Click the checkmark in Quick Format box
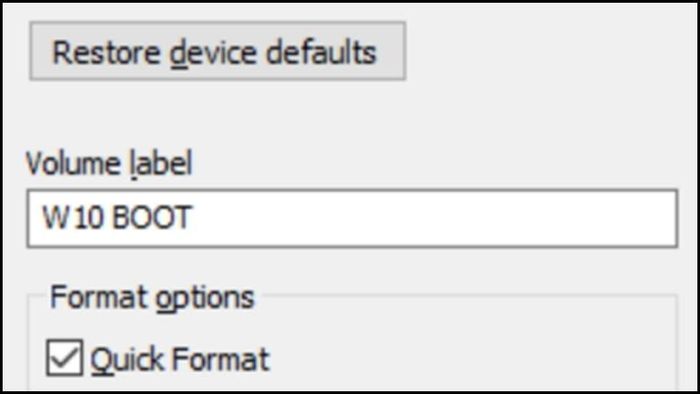 point(64,357)
